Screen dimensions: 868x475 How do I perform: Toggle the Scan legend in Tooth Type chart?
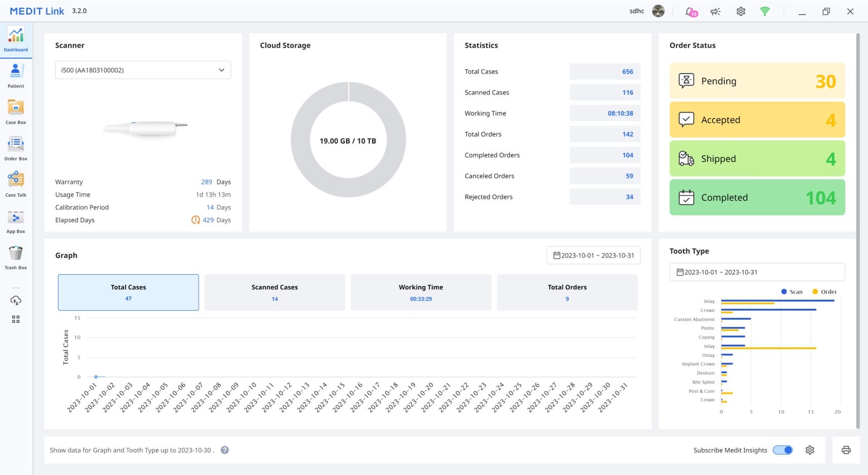click(791, 291)
